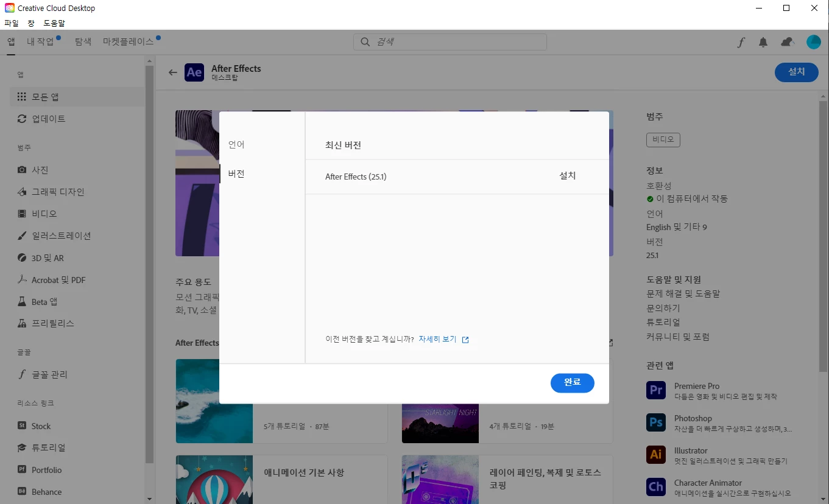Click 설치 for After Effects (25.1)
This screenshot has width=829, height=504.
click(568, 176)
